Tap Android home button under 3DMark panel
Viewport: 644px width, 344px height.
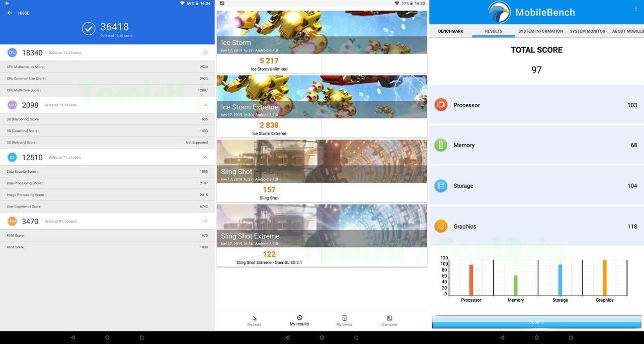pyautogui.click(x=322, y=337)
